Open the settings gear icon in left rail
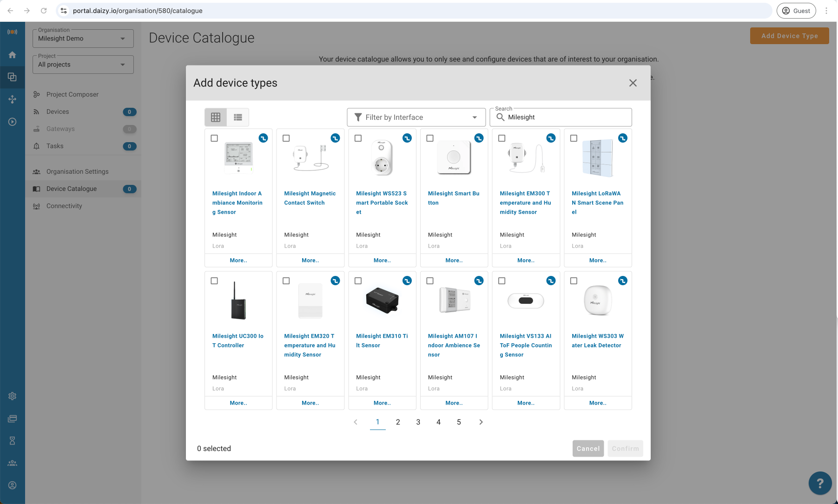This screenshot has width=838, height=504. coord(13,396)
